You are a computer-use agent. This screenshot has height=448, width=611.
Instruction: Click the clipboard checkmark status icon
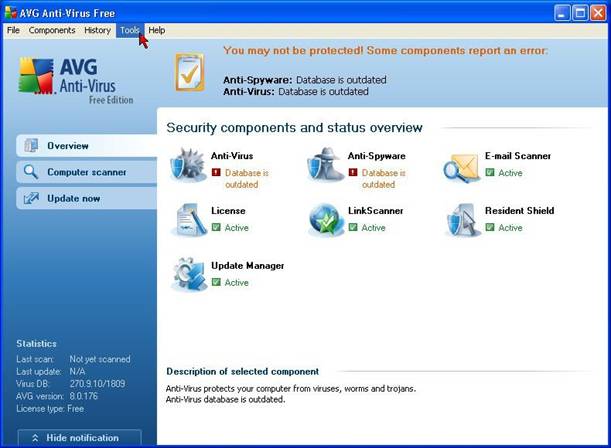click(x=189, y=72)
